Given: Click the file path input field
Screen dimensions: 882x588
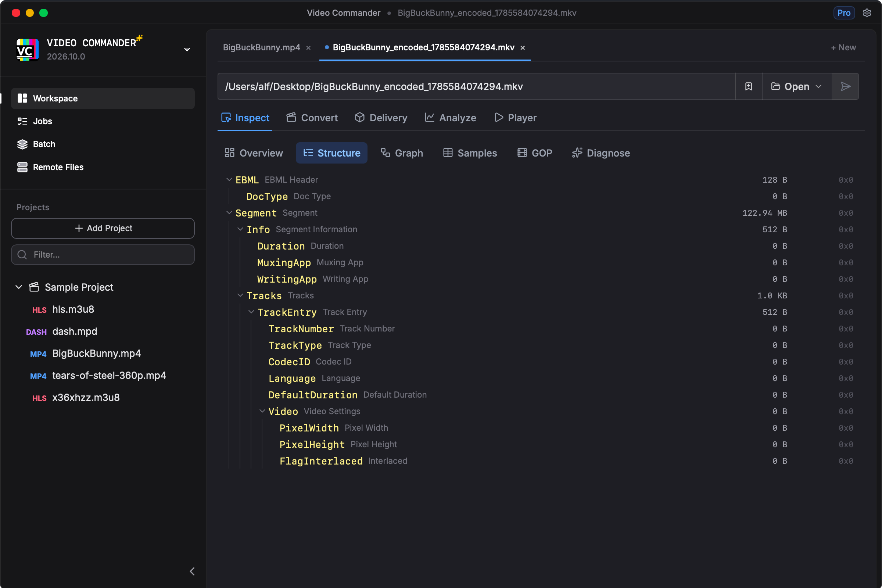Looking at the screenshot, I should [476, 87].
